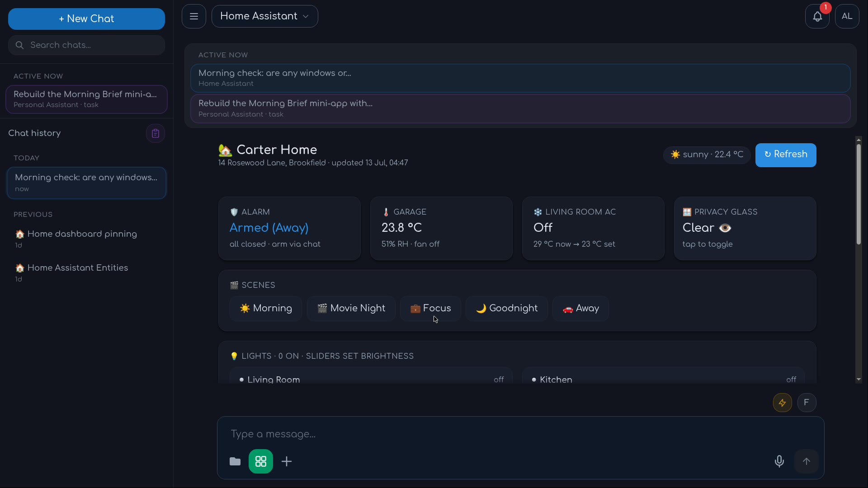Toggle the Kitchen light row
This screenshot has height=488, width=868.
pos(663,376)
